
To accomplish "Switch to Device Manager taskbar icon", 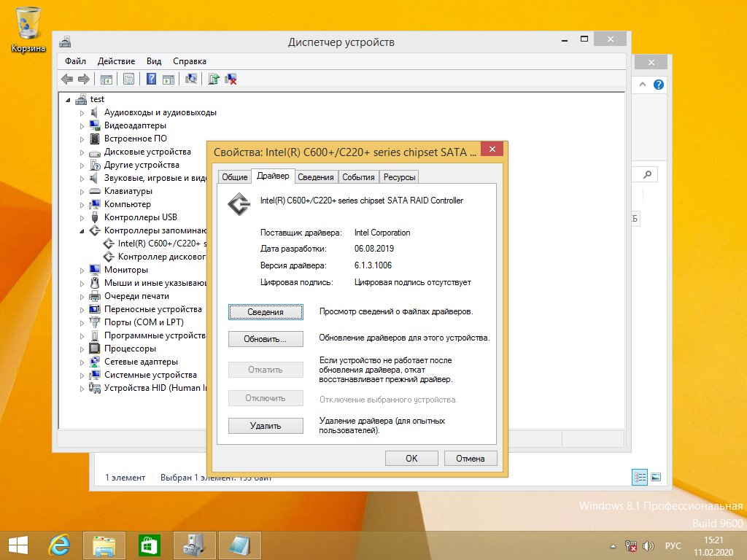I will point(194,545).
